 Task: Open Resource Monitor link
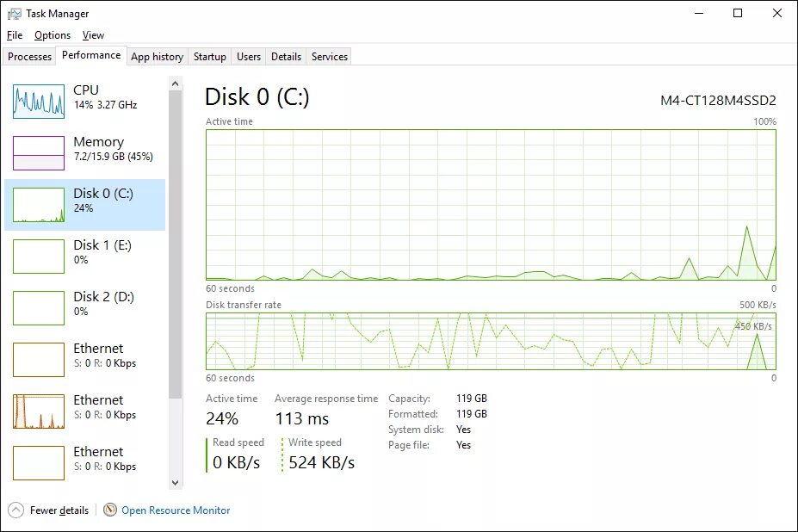coord(176,510)
